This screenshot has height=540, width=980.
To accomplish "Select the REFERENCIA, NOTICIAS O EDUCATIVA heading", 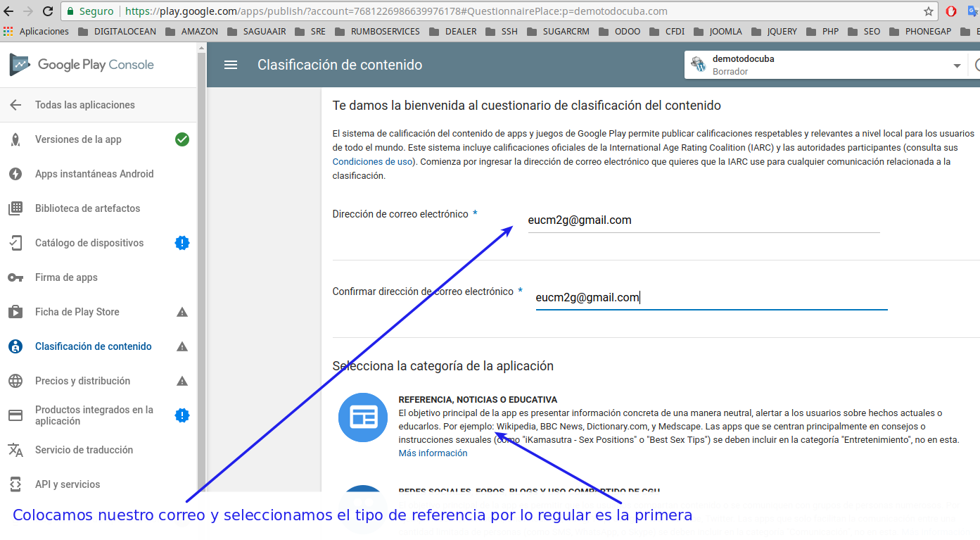I will pos(478,400).
